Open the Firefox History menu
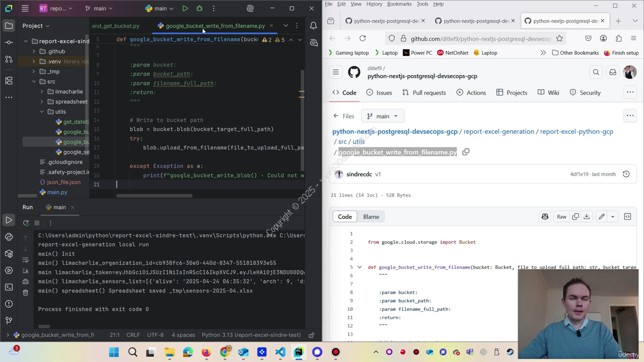Screen dimensions: 644x362 click(374, 4)
